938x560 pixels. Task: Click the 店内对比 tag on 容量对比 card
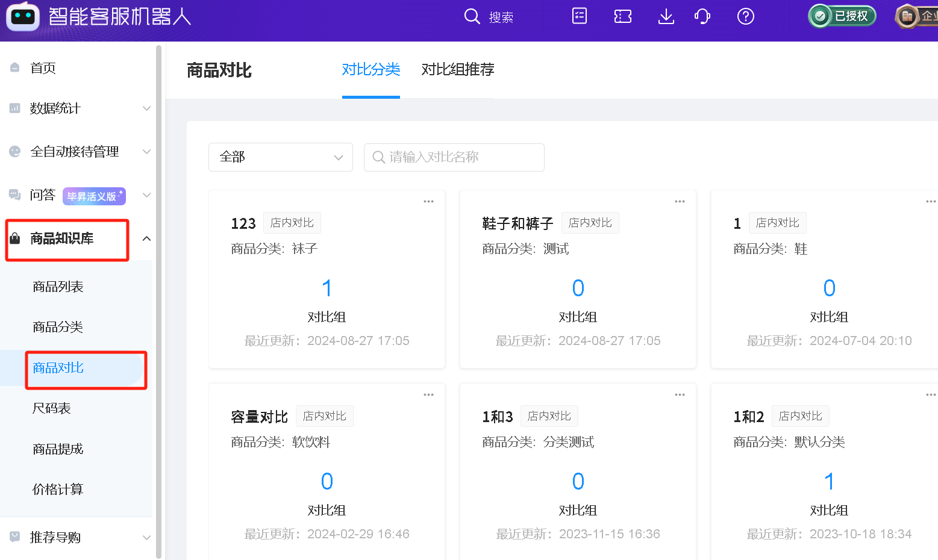[x=325, y=416]
